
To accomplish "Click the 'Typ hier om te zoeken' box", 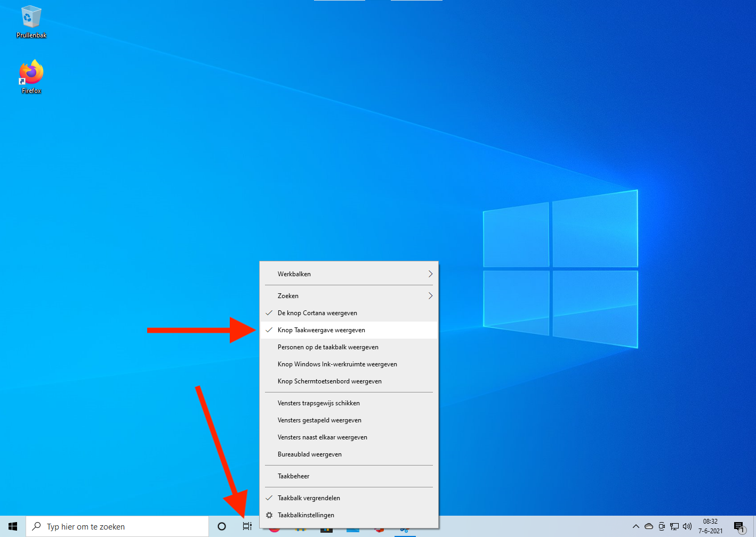I will (x=117, y=526).
